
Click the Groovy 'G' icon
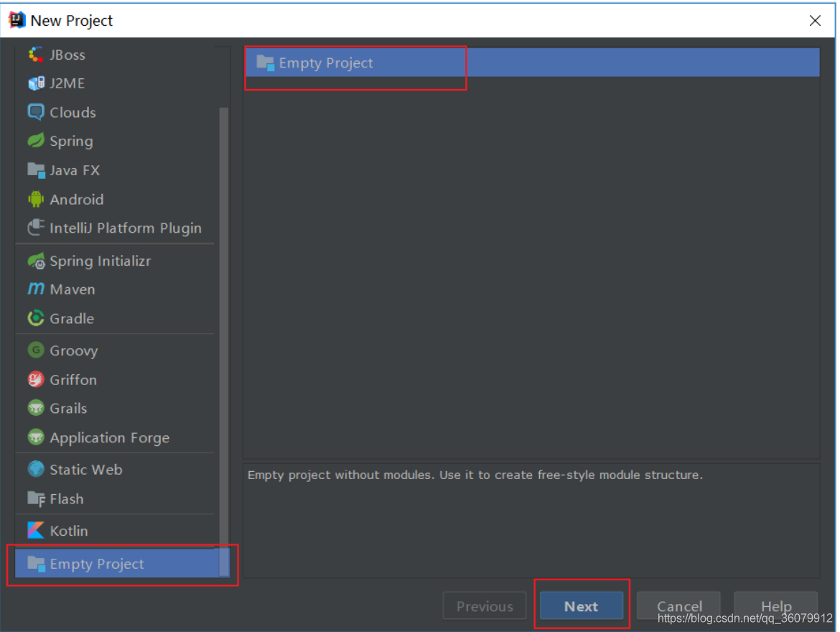tap(36, 350)
